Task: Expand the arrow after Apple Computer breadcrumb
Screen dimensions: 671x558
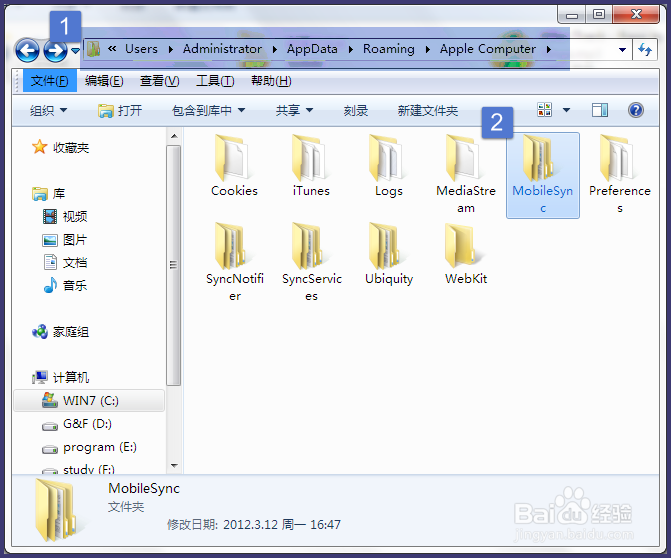Action: tap(549, 50)
